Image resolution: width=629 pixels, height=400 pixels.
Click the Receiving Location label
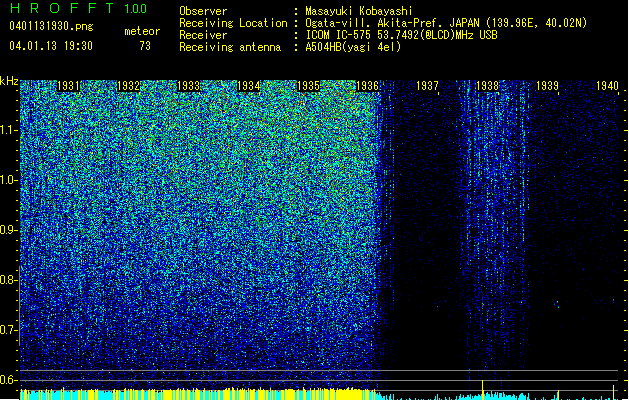pos(233,23)
